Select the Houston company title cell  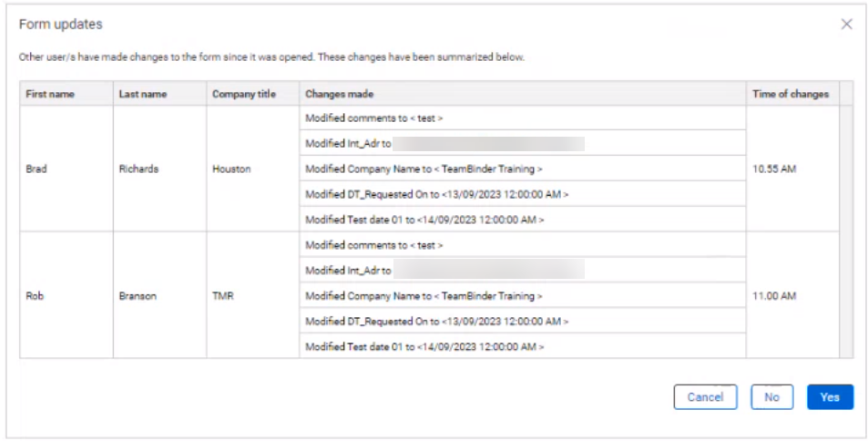(x=253, y=169)
